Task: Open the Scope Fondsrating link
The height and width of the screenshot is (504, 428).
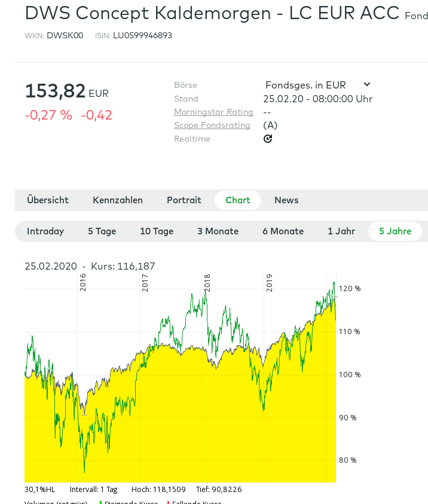Action: [212, 125]
